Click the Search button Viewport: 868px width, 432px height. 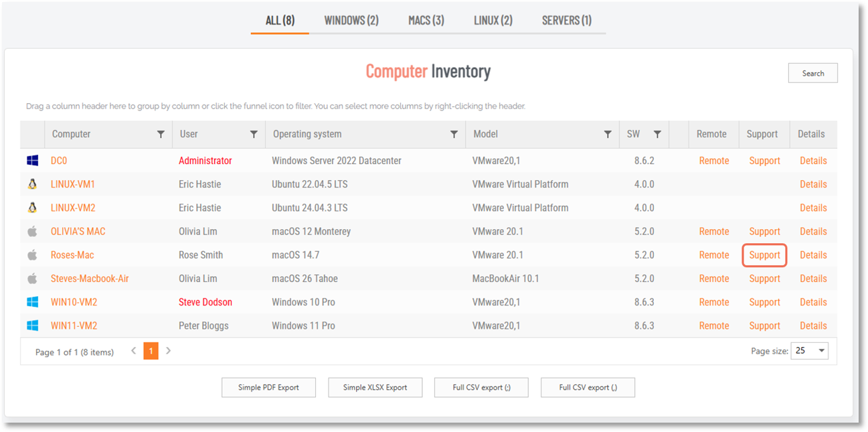tap(812, 73)
